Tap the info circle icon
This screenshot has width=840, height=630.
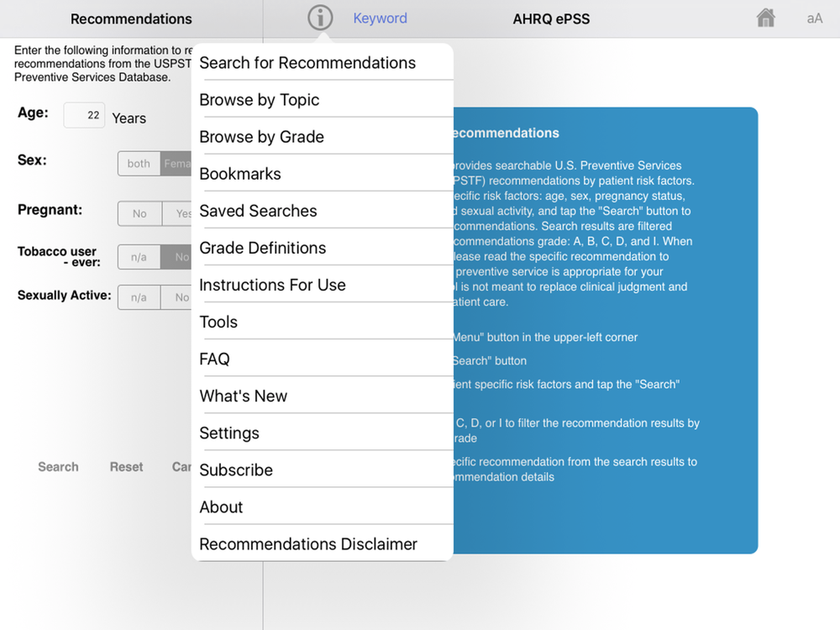tap(320, 18)
